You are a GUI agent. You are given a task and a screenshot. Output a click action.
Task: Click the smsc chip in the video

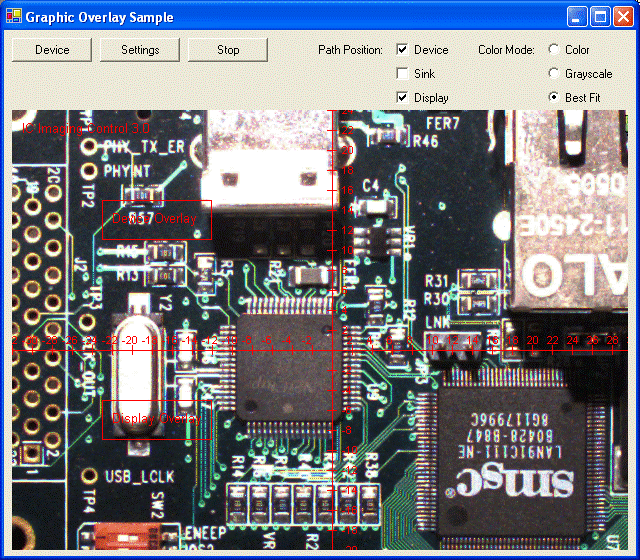coord(510,440)
